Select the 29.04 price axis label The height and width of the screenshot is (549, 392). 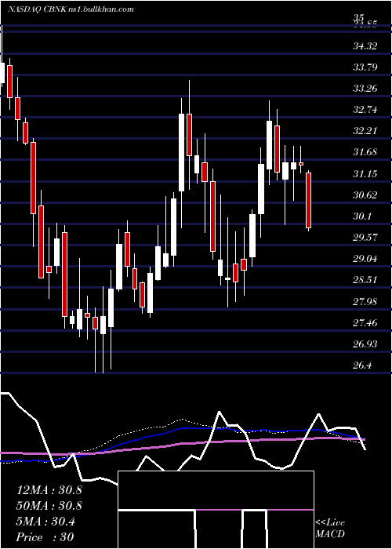coord(365,259)
